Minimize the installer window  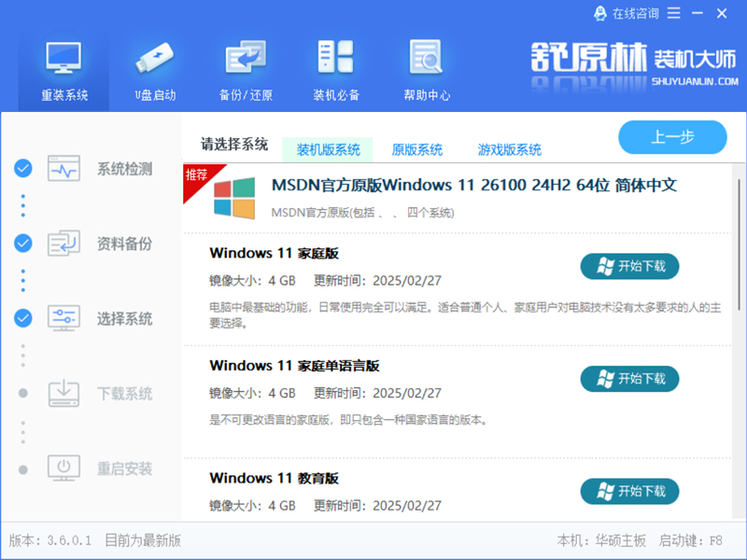point(698,13)
